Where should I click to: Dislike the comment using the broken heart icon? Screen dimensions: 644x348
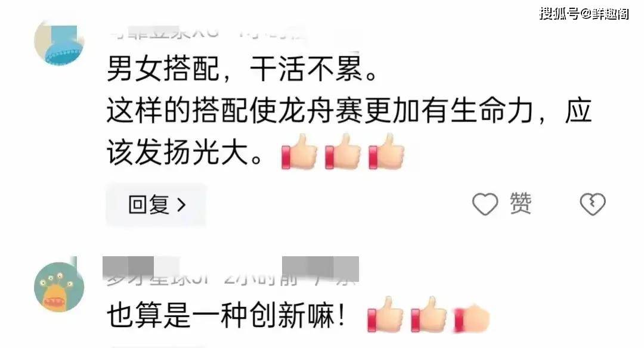pos(593,204)
